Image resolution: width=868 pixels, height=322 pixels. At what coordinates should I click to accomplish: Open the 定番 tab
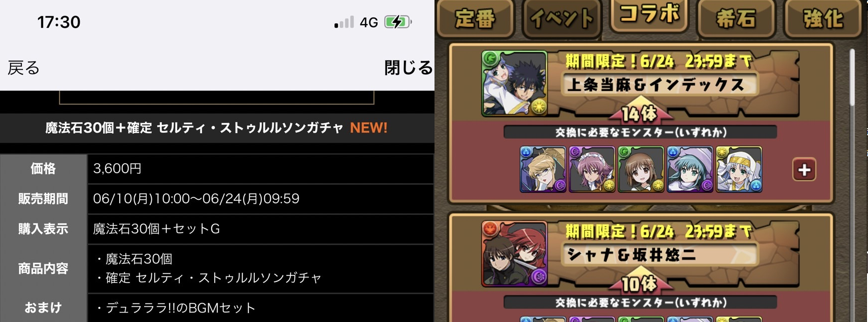pyautogui.click(x=476, y=19)
